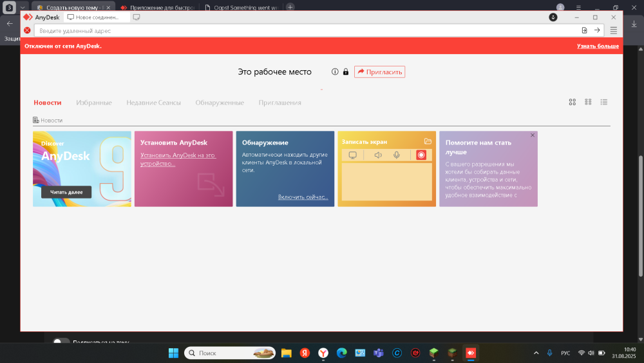Viewport: 644px width, 363px height.
Task: Show workplace info icon
Action: 335,72
